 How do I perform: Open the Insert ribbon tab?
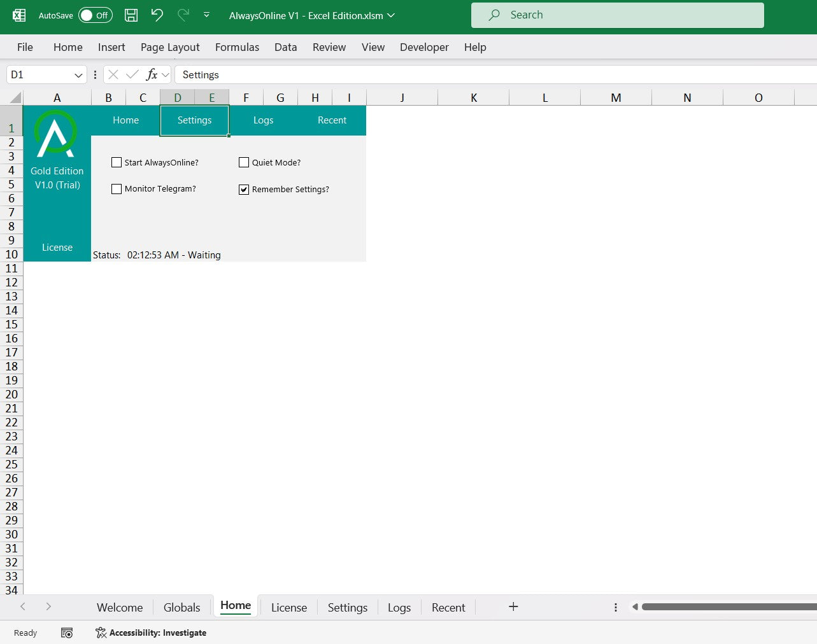coord(111,47)
